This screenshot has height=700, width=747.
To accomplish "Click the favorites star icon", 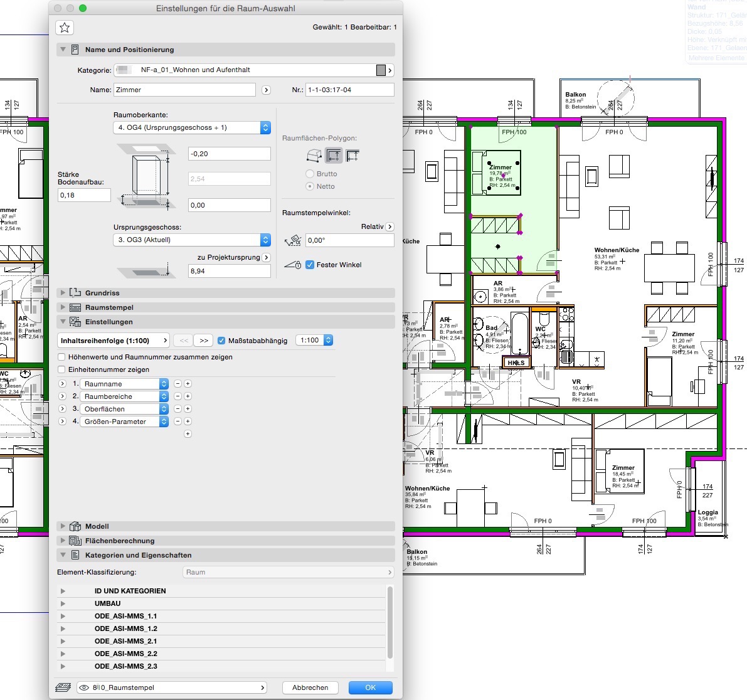I will [65, 28].
